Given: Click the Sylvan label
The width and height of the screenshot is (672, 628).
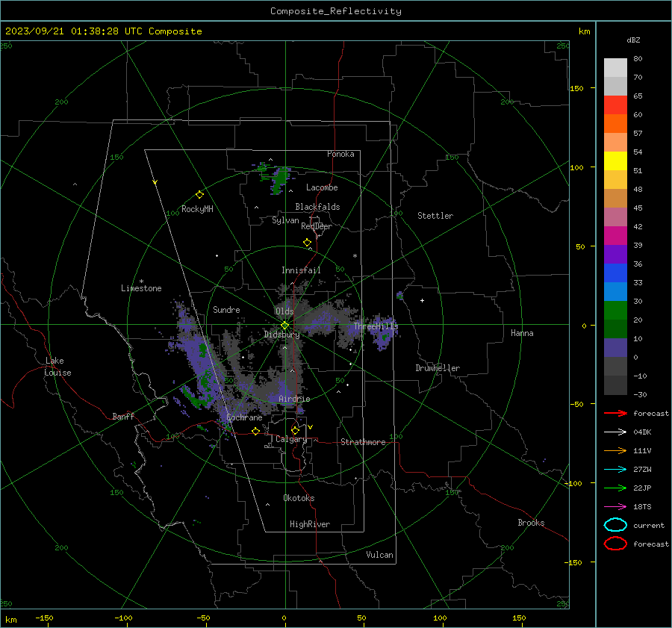Looking at the screenshot, I should [285, 220].
